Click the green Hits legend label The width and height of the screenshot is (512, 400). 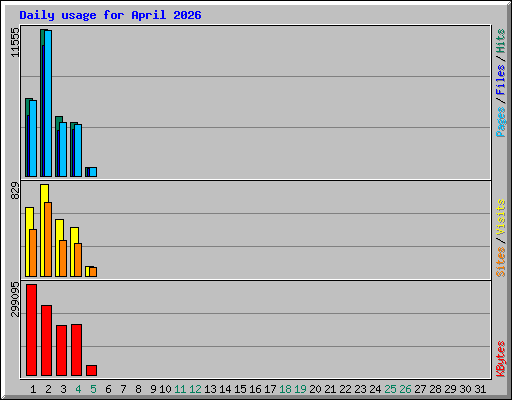(501, 41)
